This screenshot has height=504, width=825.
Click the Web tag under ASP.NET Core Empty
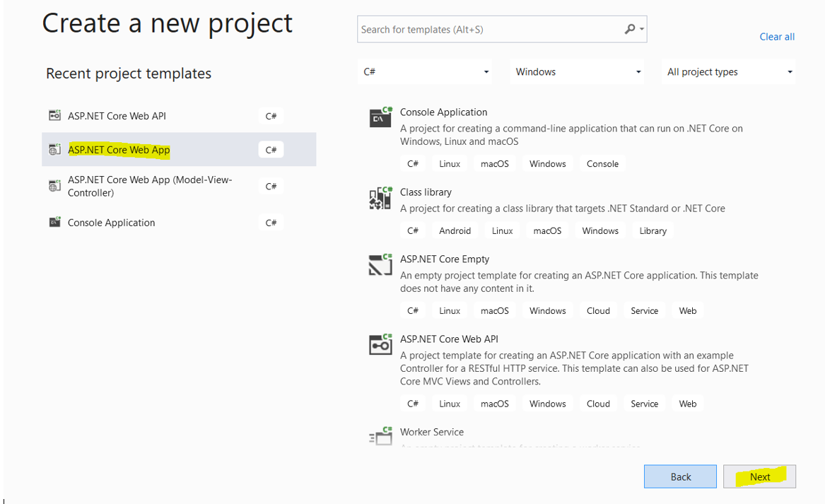[x=688, y=310]
